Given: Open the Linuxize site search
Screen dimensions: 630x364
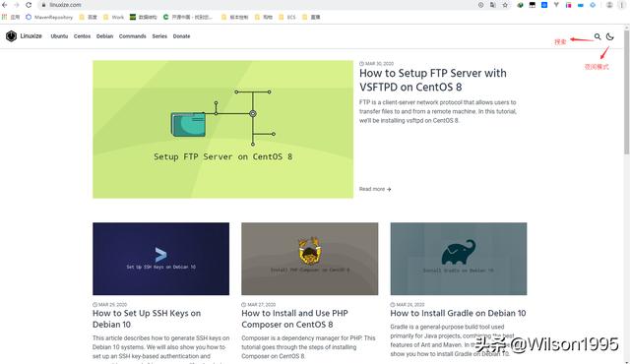Looking at the screenshot, I should [x=598, y=36].
